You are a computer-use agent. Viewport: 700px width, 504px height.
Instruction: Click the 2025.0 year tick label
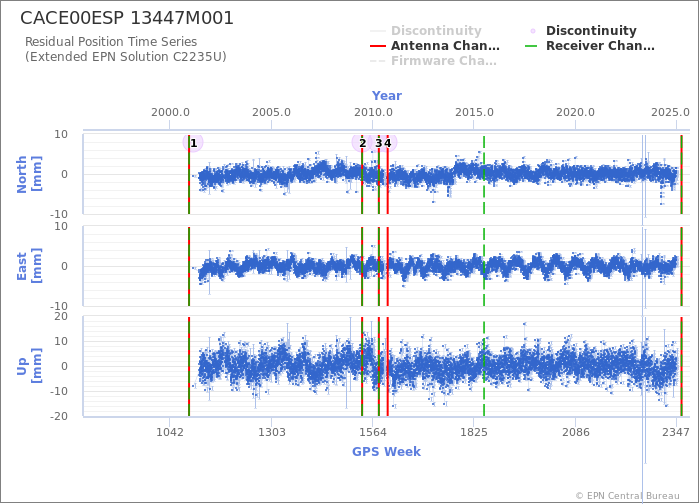click(670, 112)
